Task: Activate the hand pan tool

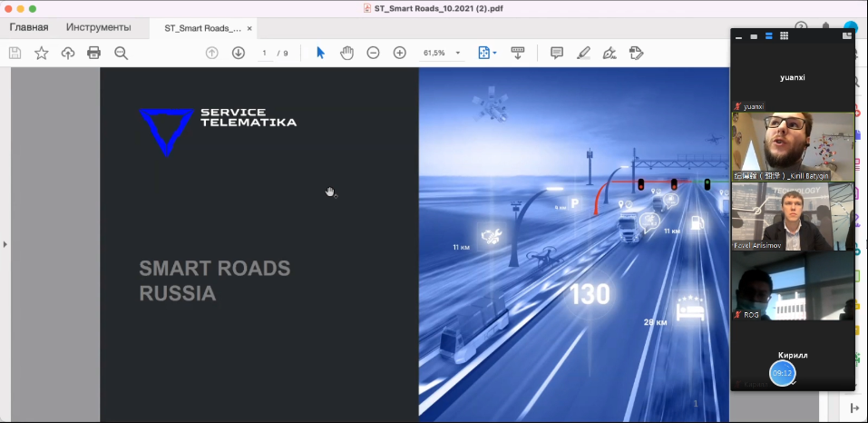Action: pos(346,54)
